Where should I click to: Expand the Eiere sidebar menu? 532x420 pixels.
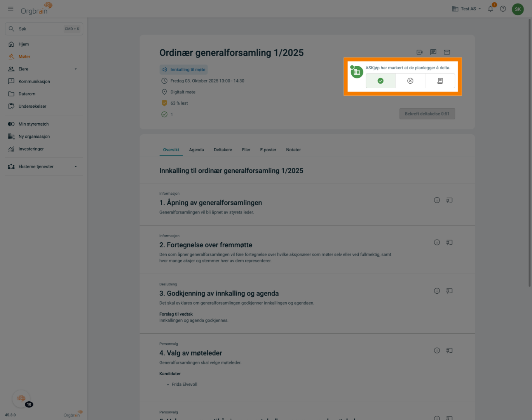coord(76,69)
